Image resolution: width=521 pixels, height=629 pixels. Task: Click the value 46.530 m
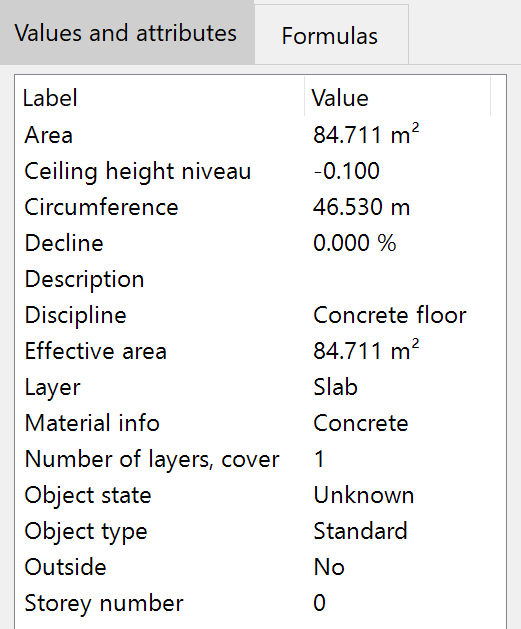click(x=361, y=207)
